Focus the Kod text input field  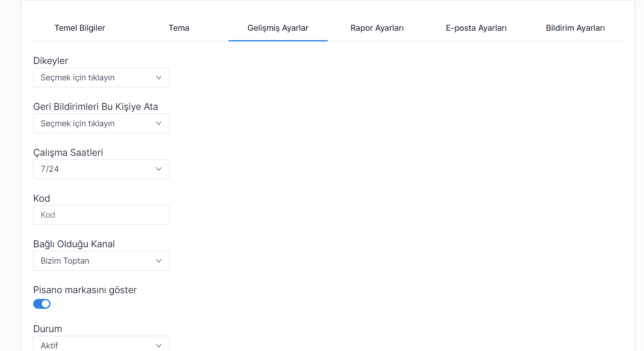tap(101, 215)
